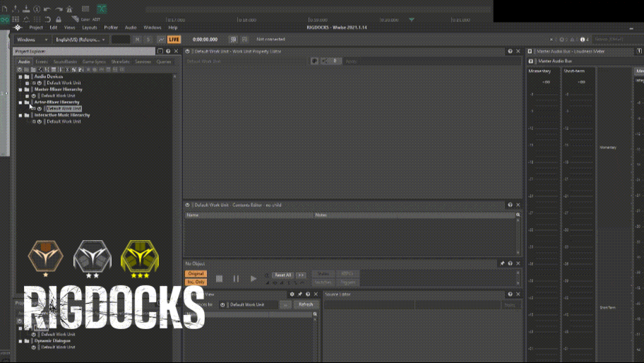Click the Notes field in Property Editor
This screenshot has width=644, height=363.
(432, 61)
